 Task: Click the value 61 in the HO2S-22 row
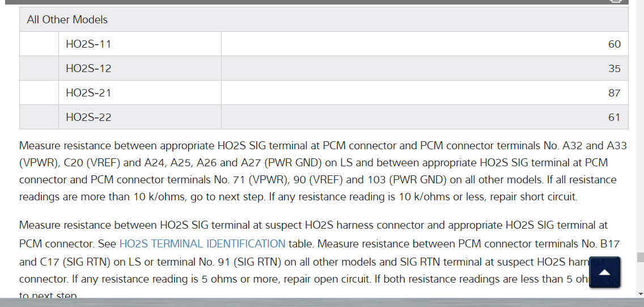tap(615, 117)
